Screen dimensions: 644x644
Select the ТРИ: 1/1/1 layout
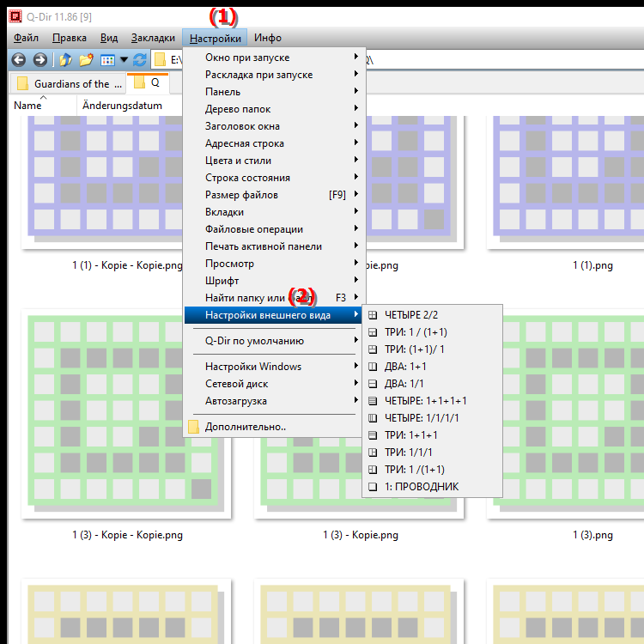(x=432, y=453)
